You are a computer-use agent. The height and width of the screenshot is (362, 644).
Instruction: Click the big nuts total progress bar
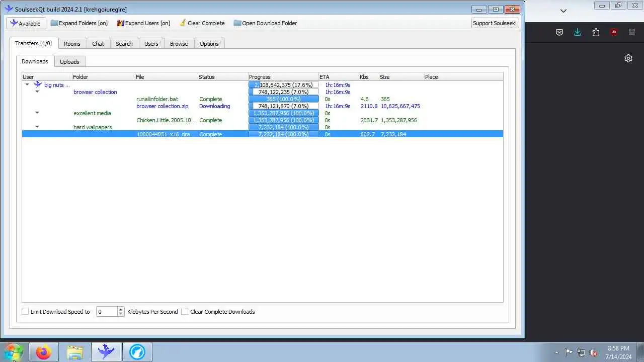(284, 85)
